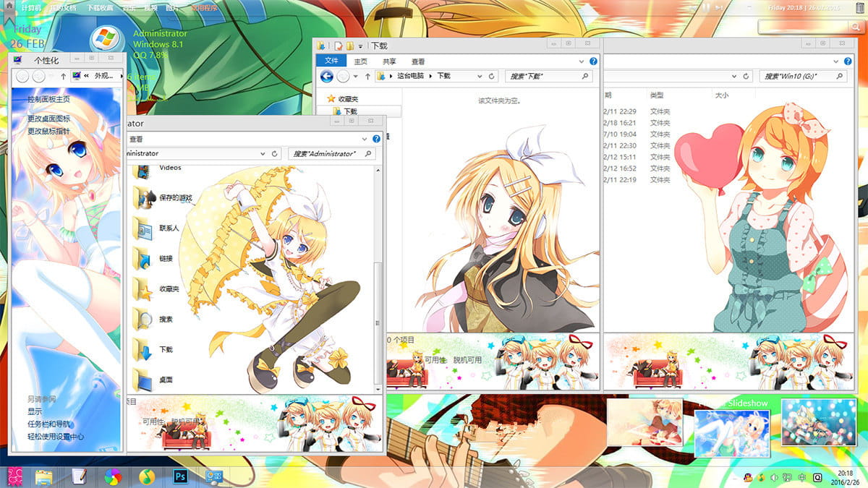Screen dimensions: 868x488
Task: Click the 大小 column header in Win10 (G:) window
Action: pyautogui.click(x=721, y=95)
